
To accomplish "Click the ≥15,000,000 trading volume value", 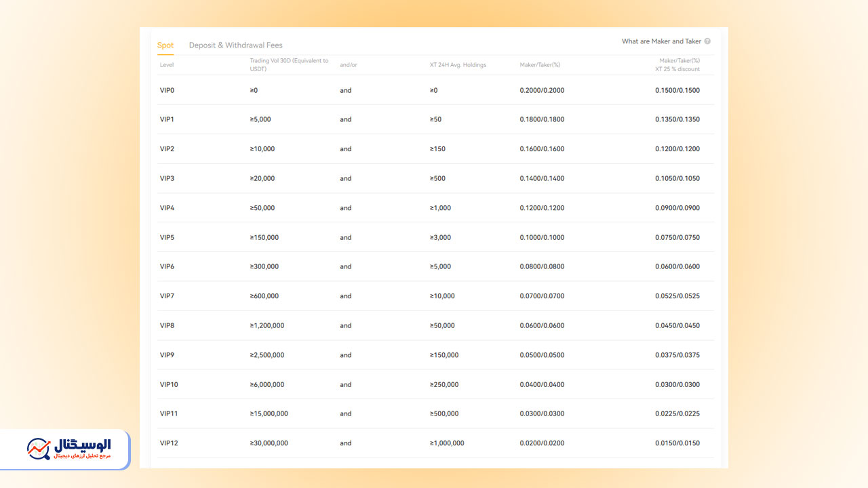I will (x=269, y=413).
